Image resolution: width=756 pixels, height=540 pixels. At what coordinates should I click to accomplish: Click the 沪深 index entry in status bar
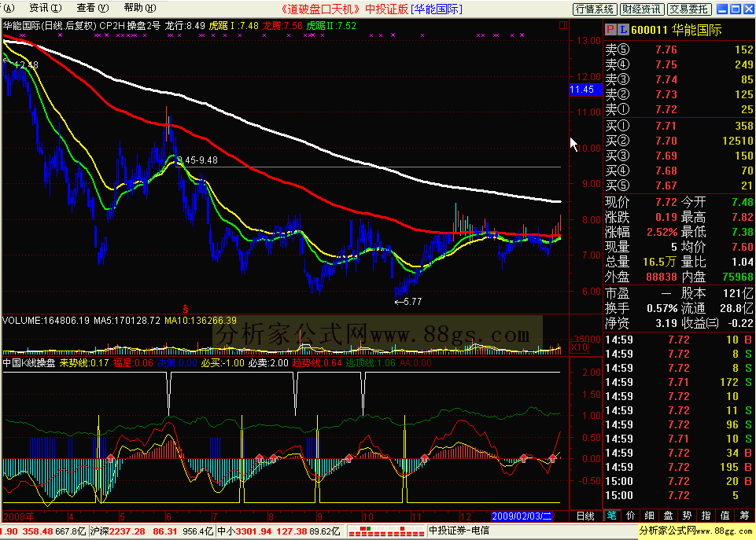pyautogui.click(x=151, y=531)
